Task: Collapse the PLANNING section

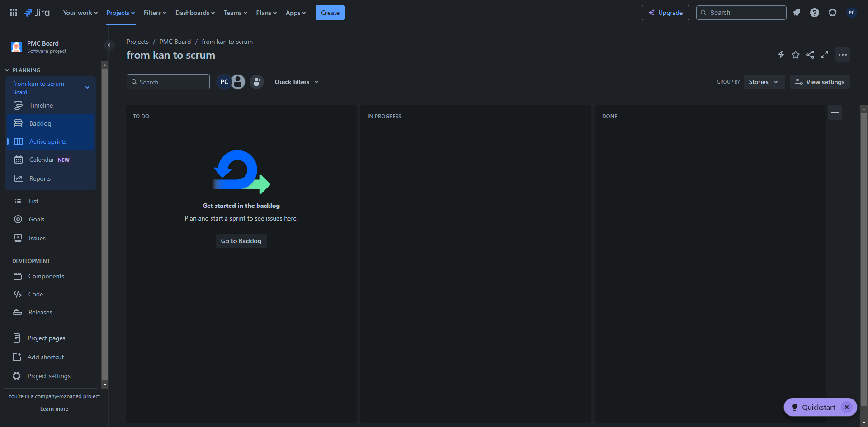Action: tap(7, 70)
